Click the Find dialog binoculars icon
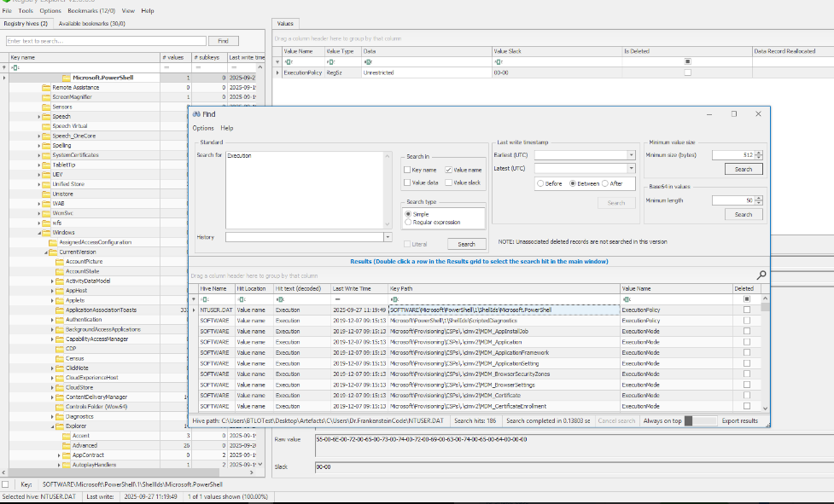The width and height of the screenshot is (834, 504). point(195,113)
